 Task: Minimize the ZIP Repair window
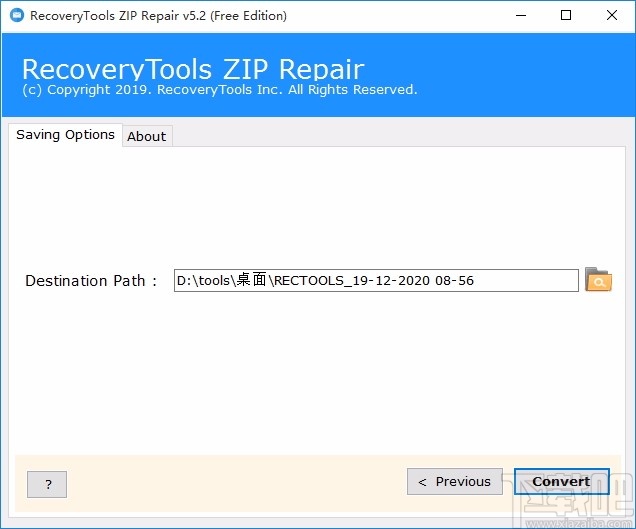pyautogui.click(x=521, y=16)
